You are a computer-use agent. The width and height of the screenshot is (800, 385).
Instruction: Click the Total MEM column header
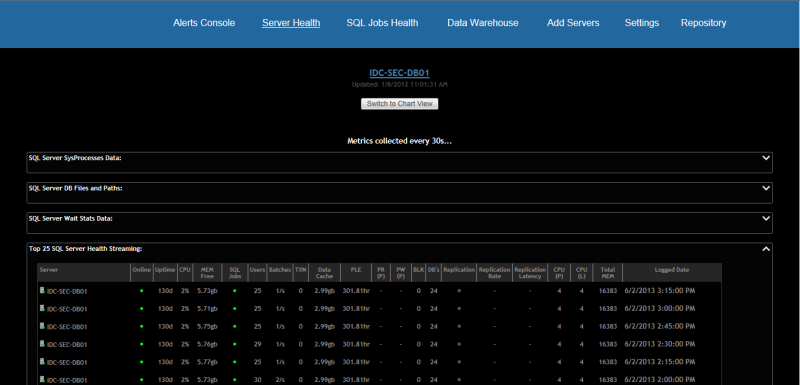[x=608, y=272]
